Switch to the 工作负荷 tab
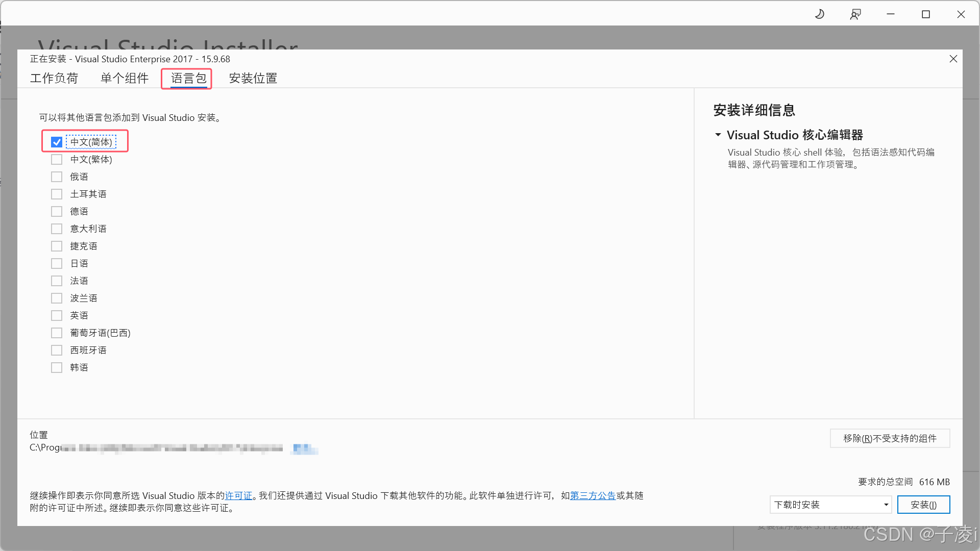The height and width of the screenshot is (551, 980). coord(54,78)
